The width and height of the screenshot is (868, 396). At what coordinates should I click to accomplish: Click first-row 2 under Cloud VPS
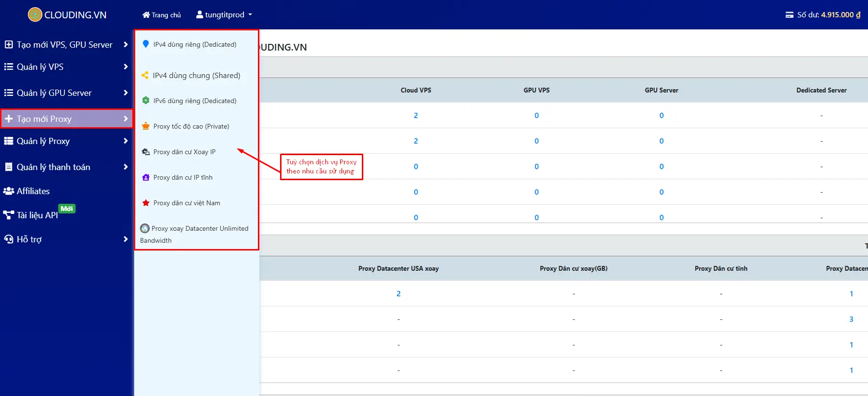[x=416, y=115]
